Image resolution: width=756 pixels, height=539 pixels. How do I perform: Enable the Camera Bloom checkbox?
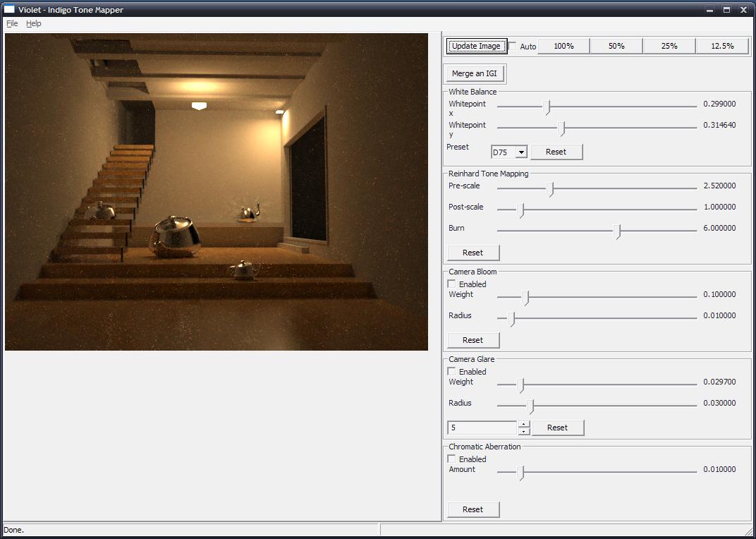tap(452, 284)
